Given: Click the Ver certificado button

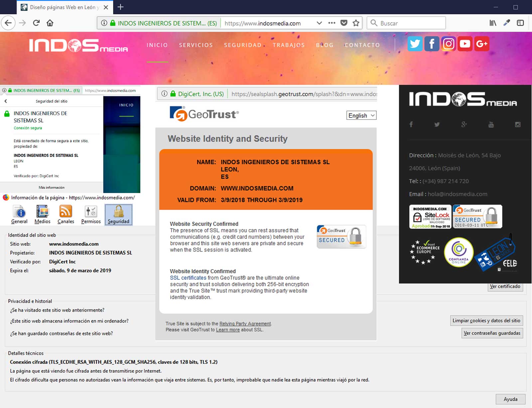Looking at the screenshot, I should pyautogui.click(x=505, y=287).
